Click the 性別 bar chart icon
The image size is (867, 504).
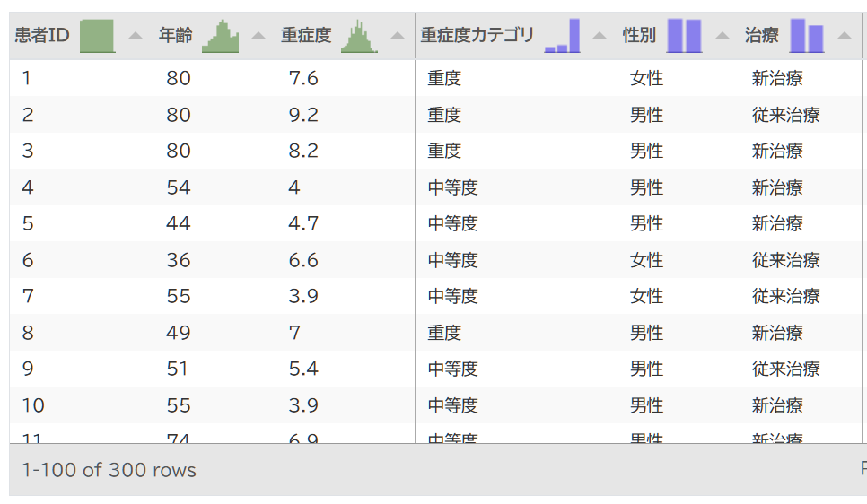[684, 36]
